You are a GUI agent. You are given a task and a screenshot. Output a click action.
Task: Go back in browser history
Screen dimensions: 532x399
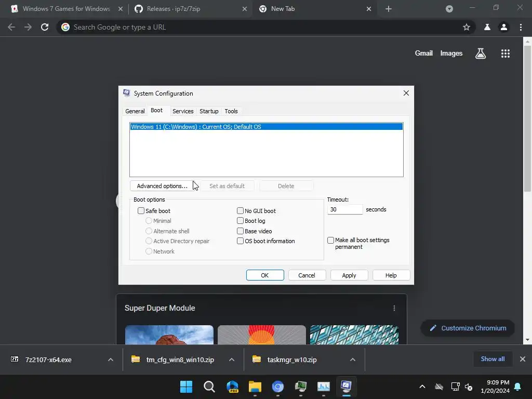click(11, 27)
